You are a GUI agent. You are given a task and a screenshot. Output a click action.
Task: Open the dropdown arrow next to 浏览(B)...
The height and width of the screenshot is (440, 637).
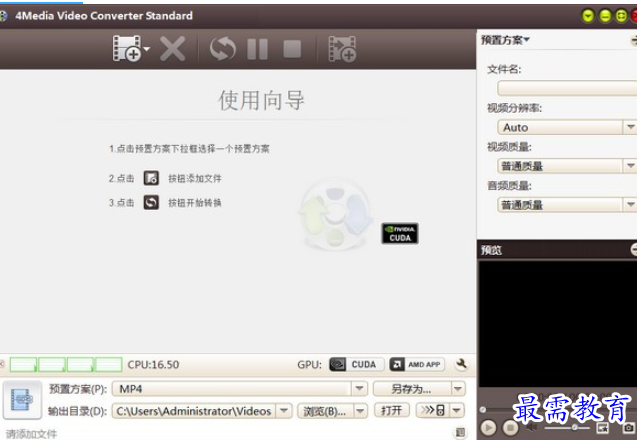[x=360, y=411]
